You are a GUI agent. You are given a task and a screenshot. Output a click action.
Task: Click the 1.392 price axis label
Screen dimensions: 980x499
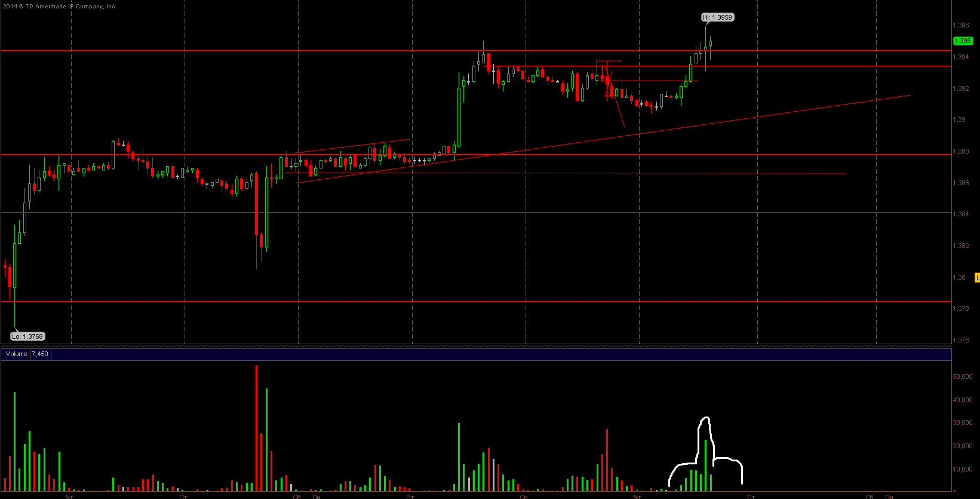click(x=960, y=88)
